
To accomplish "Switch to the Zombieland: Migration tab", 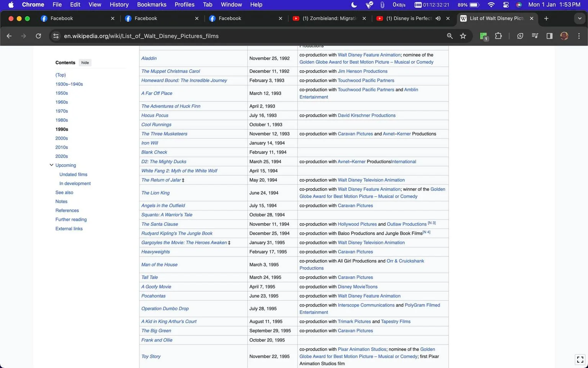I will (x=329, y=18).
